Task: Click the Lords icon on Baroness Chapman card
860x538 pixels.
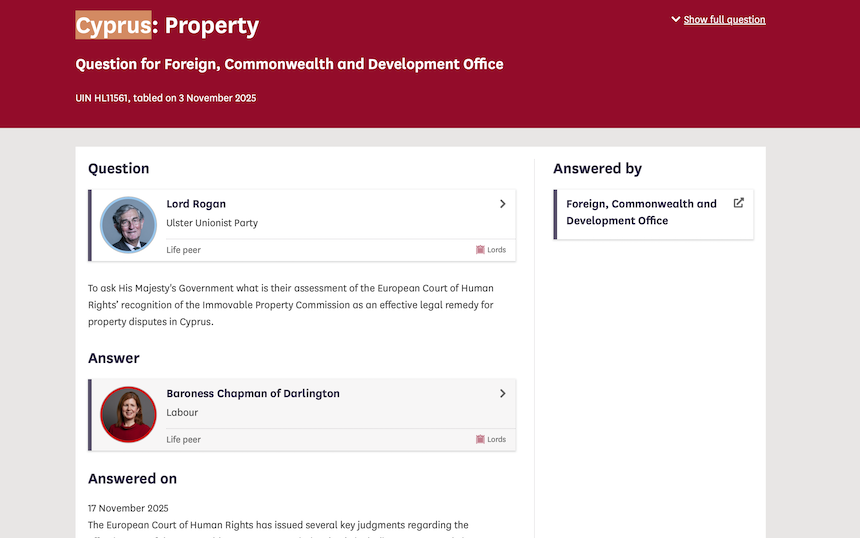Action: (480, 439)
